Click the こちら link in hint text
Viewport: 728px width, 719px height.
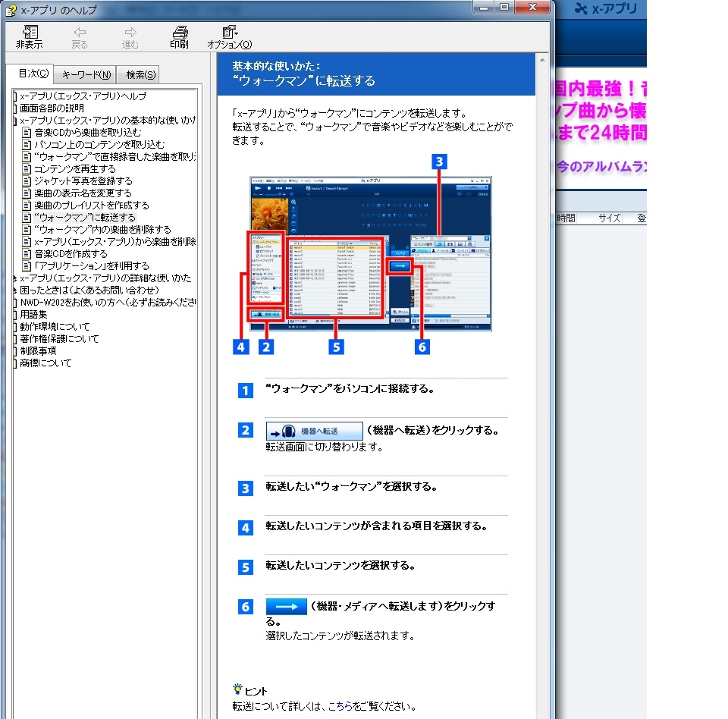340,706
